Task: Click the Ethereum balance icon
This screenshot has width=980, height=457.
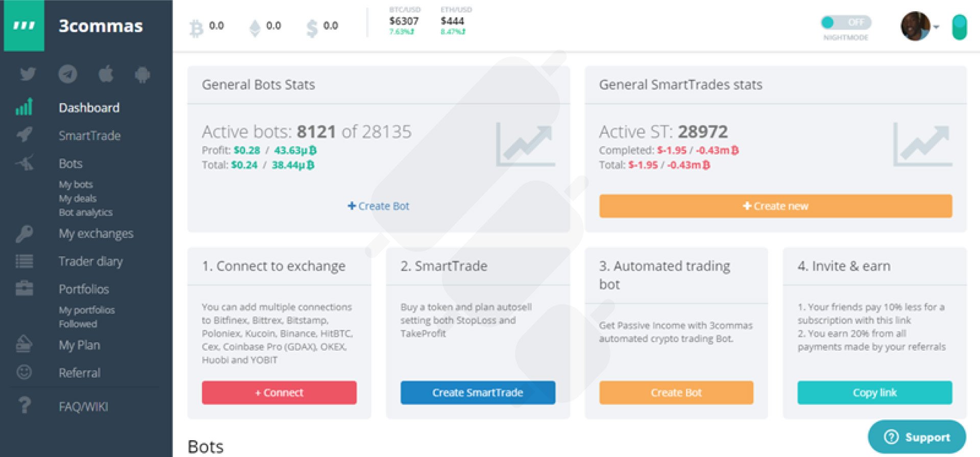Action: tap(255, 28)
